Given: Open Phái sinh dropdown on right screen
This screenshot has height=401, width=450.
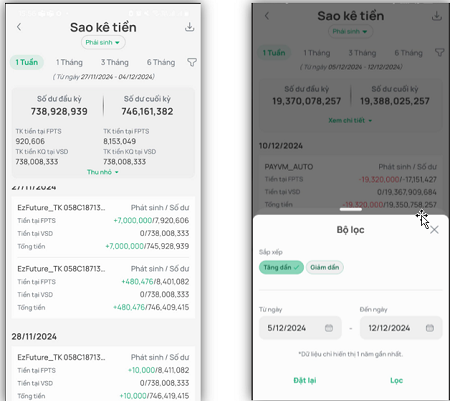Looking at the screenshot, I should pyautogui.click(x=350, y=32).
